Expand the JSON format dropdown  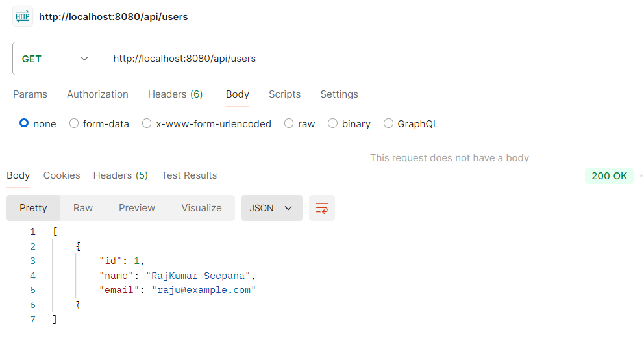click(x=271, y=208)
